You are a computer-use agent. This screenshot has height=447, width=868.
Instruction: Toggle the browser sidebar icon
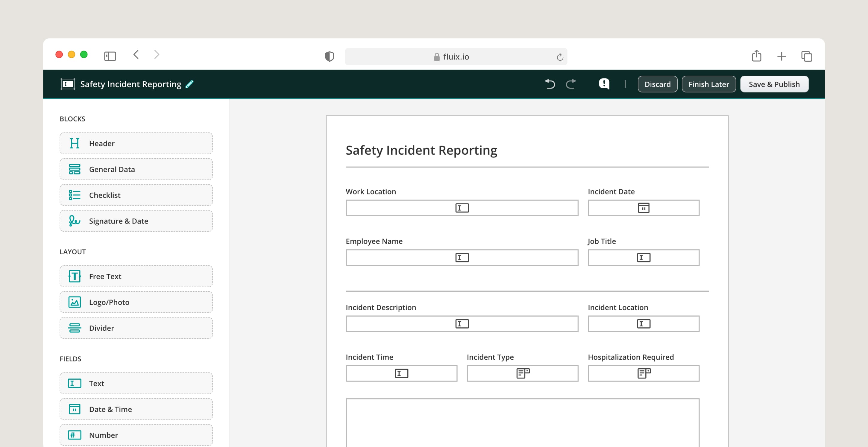coord(110,56)
